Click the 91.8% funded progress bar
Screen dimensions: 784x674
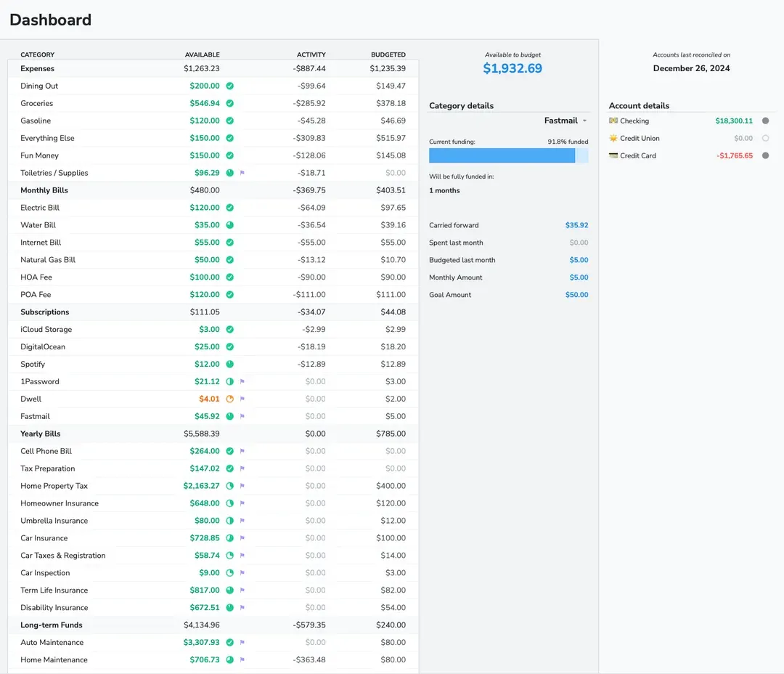507,155
